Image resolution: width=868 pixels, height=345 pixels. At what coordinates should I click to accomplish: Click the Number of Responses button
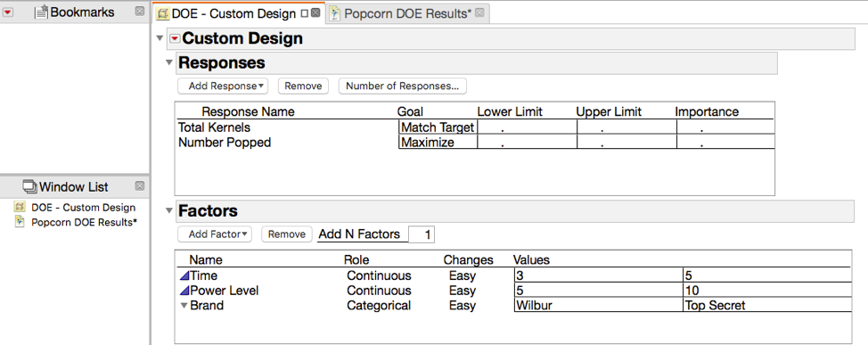pyautogui.click(x=403, y=86)
